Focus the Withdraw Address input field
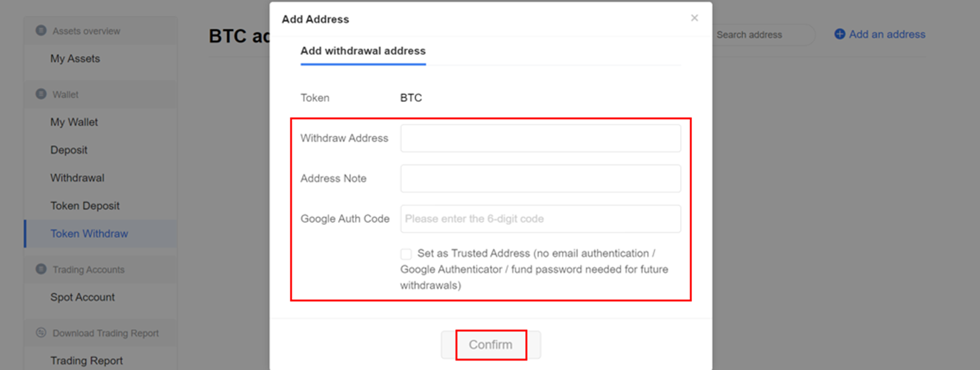 [541, 138]
